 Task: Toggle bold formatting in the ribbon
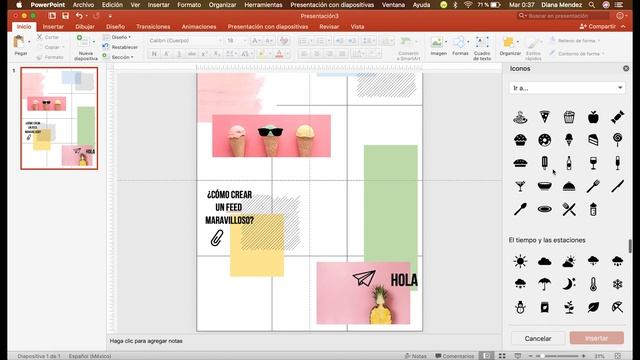(154, 54)
